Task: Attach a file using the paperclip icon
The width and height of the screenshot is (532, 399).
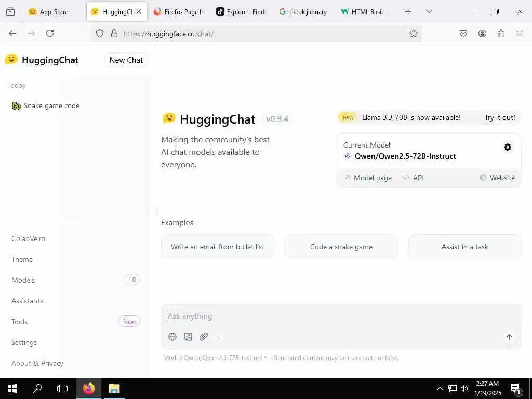Action: [x=204, y=337]
